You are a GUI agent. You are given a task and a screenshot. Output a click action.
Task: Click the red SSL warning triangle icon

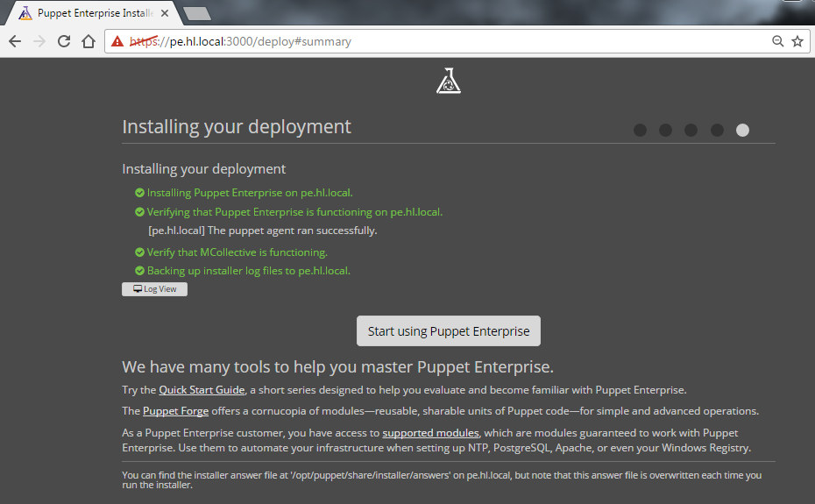point(117,41)
